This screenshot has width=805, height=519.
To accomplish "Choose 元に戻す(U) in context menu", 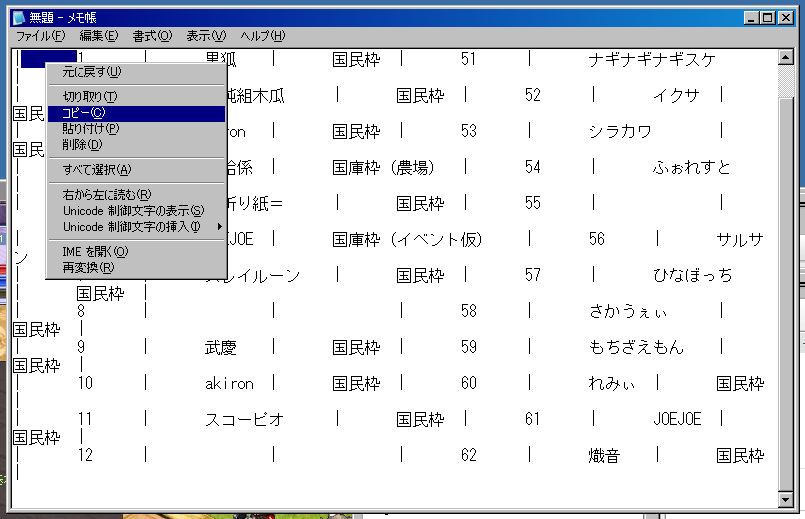I will click(136, 72).
